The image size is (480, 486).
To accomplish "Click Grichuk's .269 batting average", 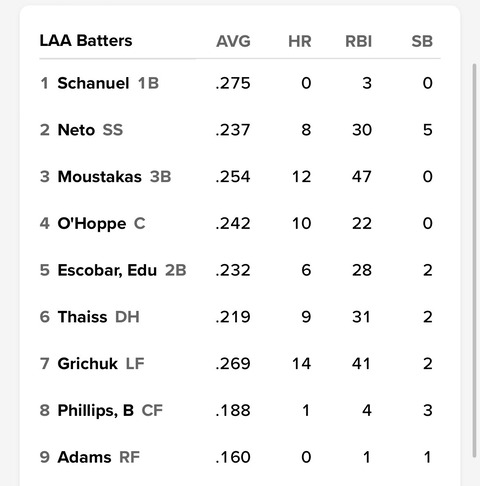I will 233,364.
